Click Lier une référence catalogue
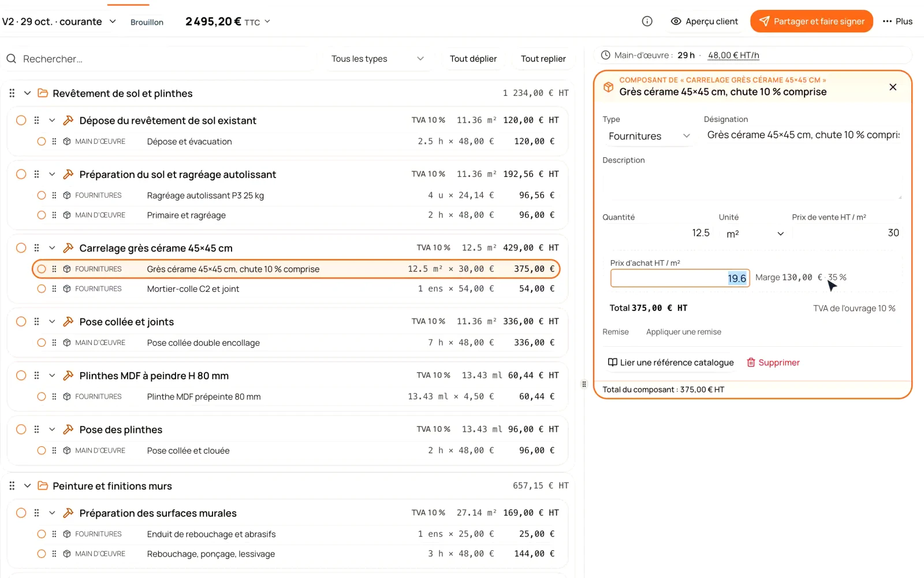 point(670,362)
